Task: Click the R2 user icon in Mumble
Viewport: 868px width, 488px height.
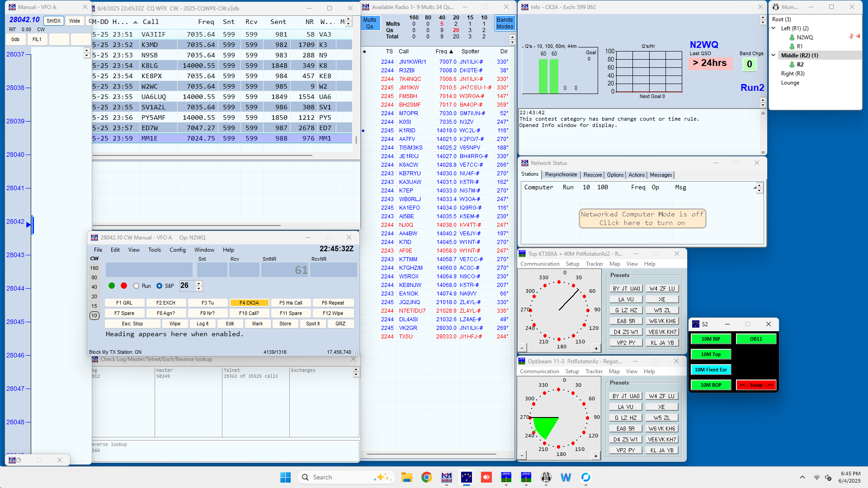Action: [792, 65]
